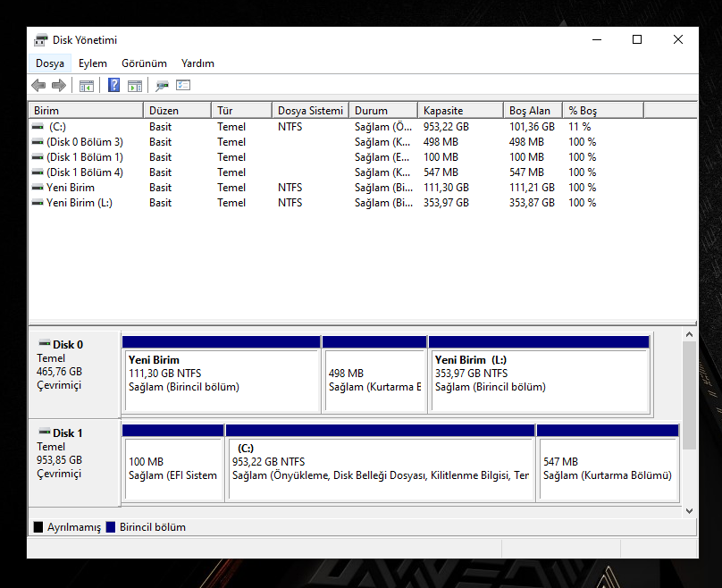This screenshot has height=588, width=722.
Task: Click the black Ayrılmamış legend swatch
Action: pos(38,526)
